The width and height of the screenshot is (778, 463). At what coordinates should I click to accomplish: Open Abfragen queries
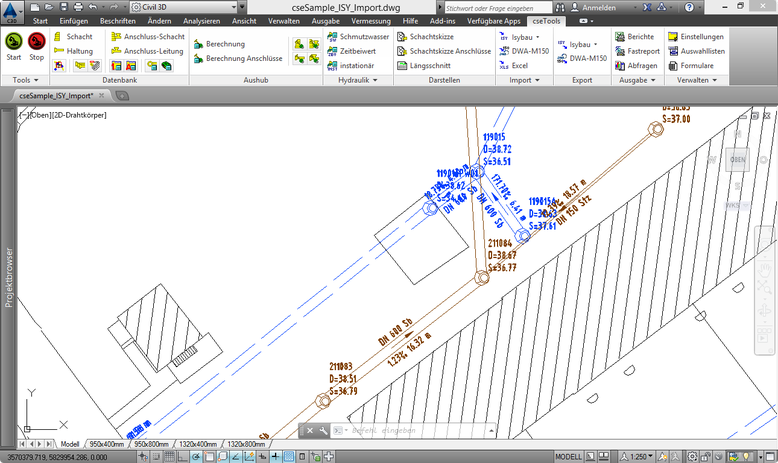click(636, 66)
